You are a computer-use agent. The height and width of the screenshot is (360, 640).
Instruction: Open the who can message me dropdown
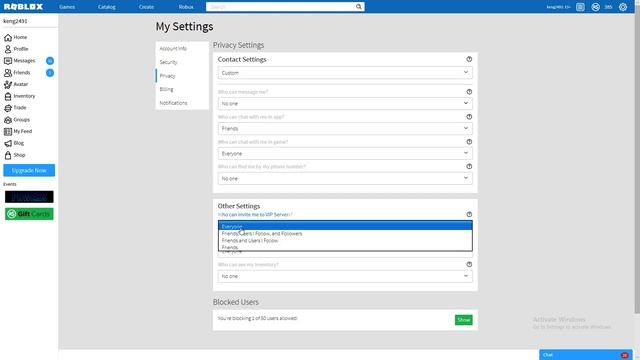pyautogui.click(x=345, y=103)
